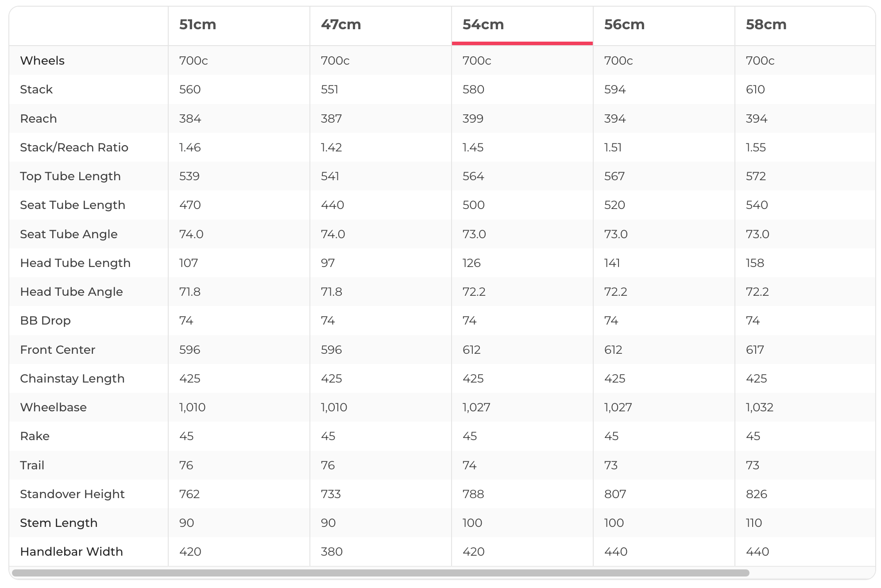The height and width of the screenshot is (588, 881).
Task: Click the 47cm Head Tube Length value 97
Action: point(328,263)
